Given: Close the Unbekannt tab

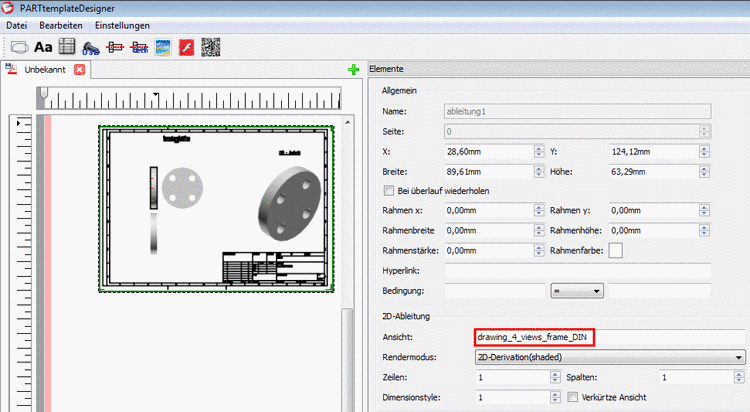Looking at the screenshot, I should pyautogui.click(x=79, y=70).
